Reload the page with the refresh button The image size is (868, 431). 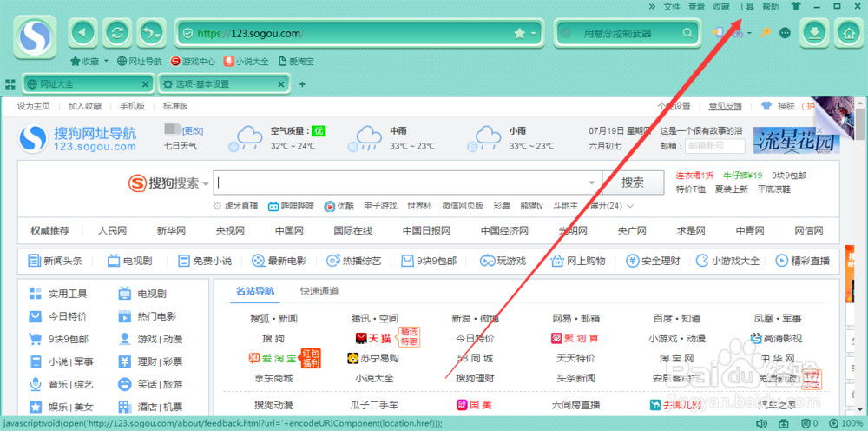pos(117,33)
